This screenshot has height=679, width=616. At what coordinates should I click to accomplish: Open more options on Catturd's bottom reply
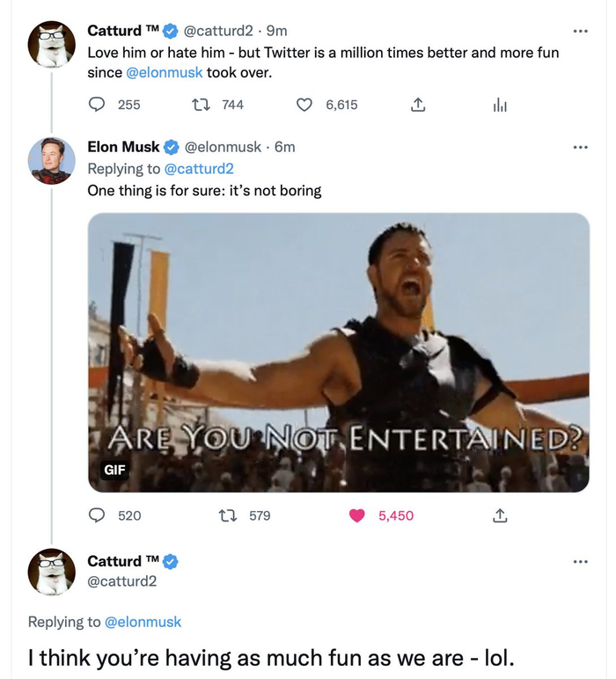click(x=578, y=561)
